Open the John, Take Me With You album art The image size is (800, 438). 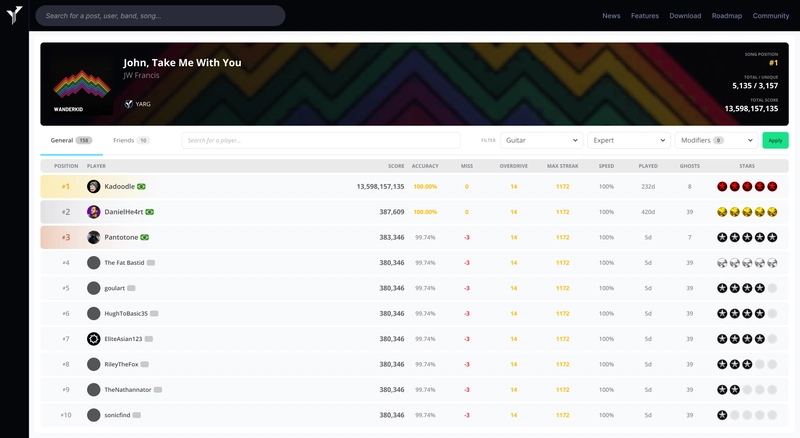[82, 85]
